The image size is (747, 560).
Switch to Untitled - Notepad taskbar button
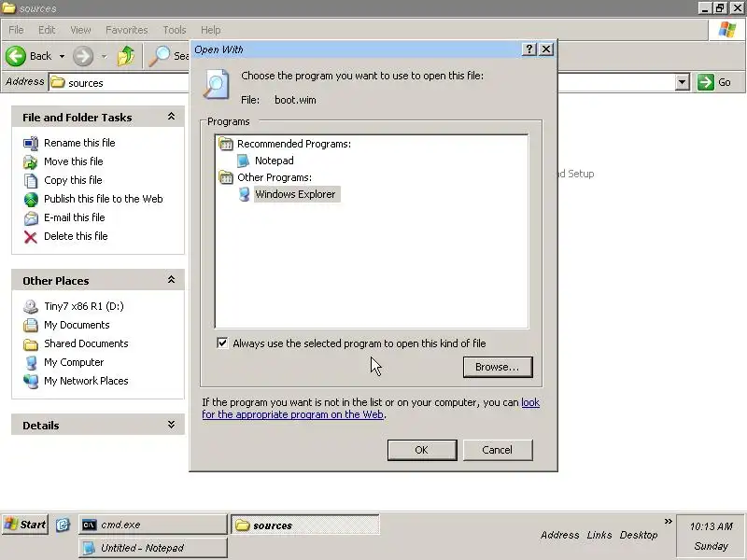pos(153,548)
